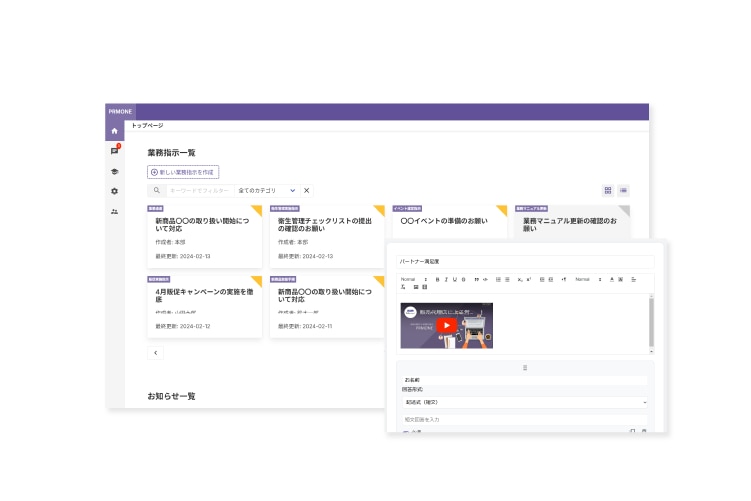Image resolution: width=751 pixels, height=501 pixels.
Task: Go to previous page with arrow button
Action: click(x=155, y=353)
